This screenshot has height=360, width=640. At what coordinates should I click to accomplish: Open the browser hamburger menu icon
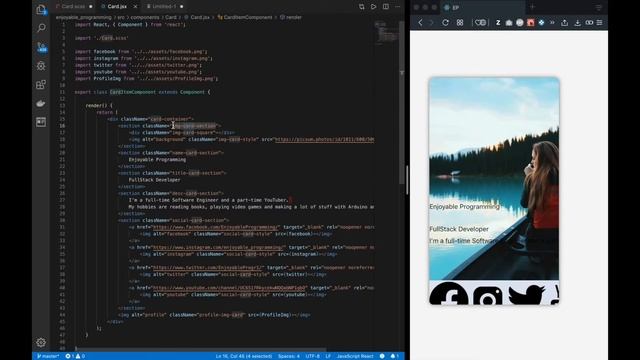pos(600,22)
